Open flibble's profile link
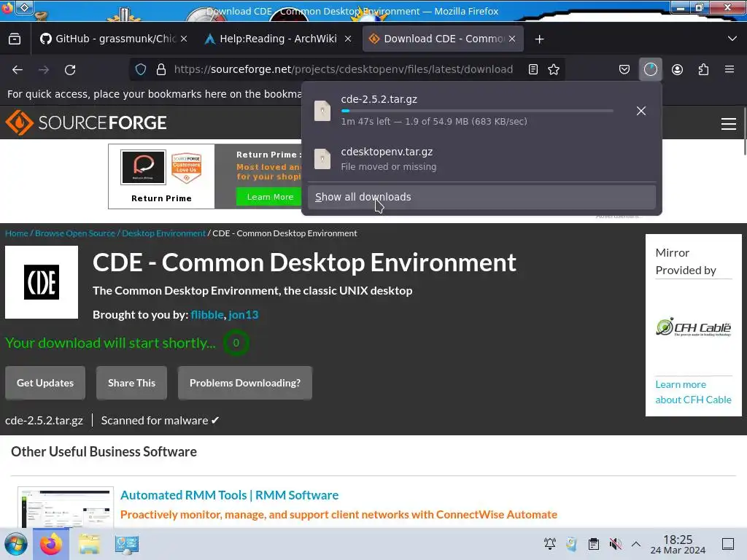 click(x=206, y=315)
